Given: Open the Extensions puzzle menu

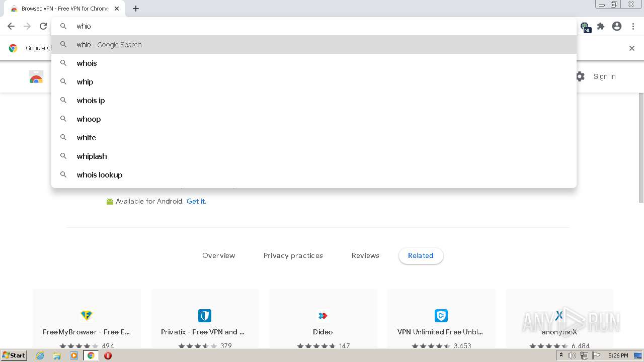Looking at the screenshot, I should [601, 26].
